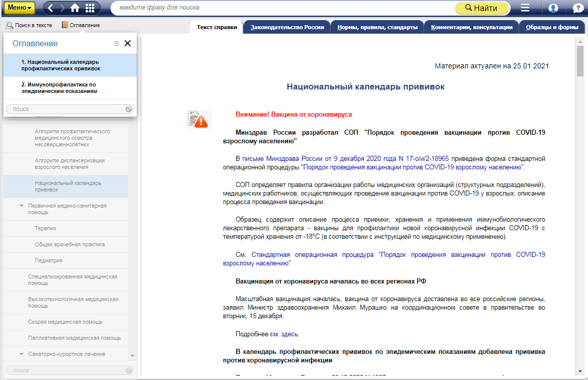Click the document warning icon
This screenshot has width=588, height=380.
pos(199,120)
